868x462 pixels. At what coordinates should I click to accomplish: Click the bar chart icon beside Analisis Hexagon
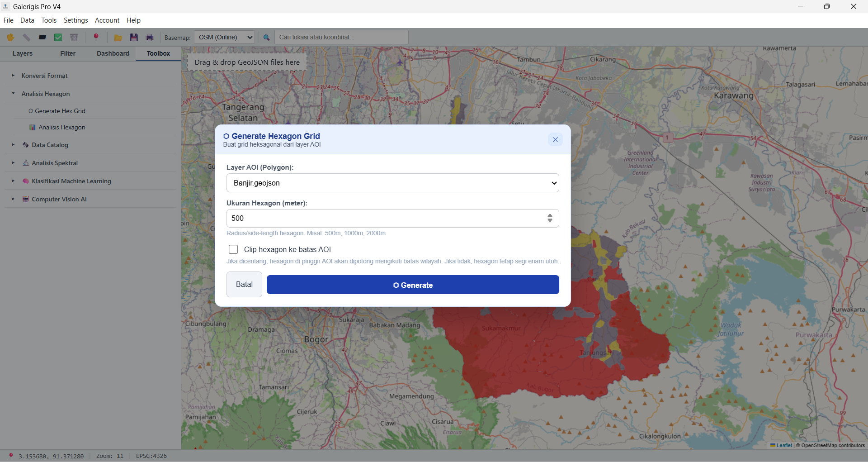(x=33, y=128)
